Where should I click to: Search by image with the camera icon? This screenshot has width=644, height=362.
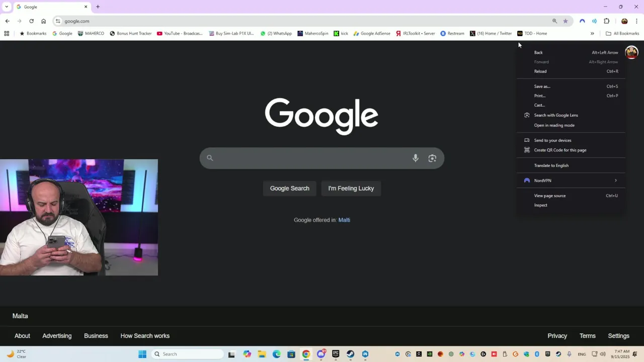click(432, 158)
